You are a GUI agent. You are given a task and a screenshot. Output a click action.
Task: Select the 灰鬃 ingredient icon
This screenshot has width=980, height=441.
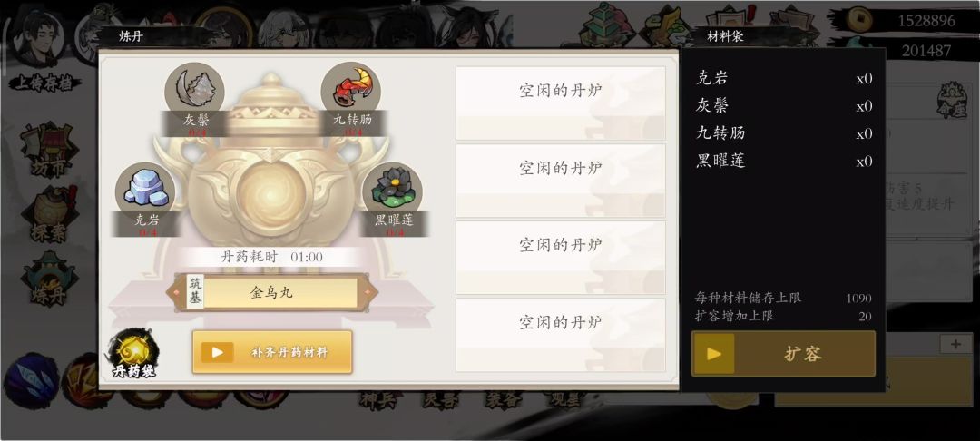194,92
